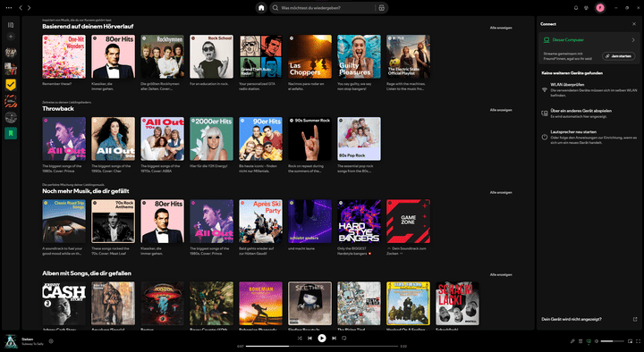
Task: Adjust the volume slider
Action: pyautogui.click(x=612, y=341)
